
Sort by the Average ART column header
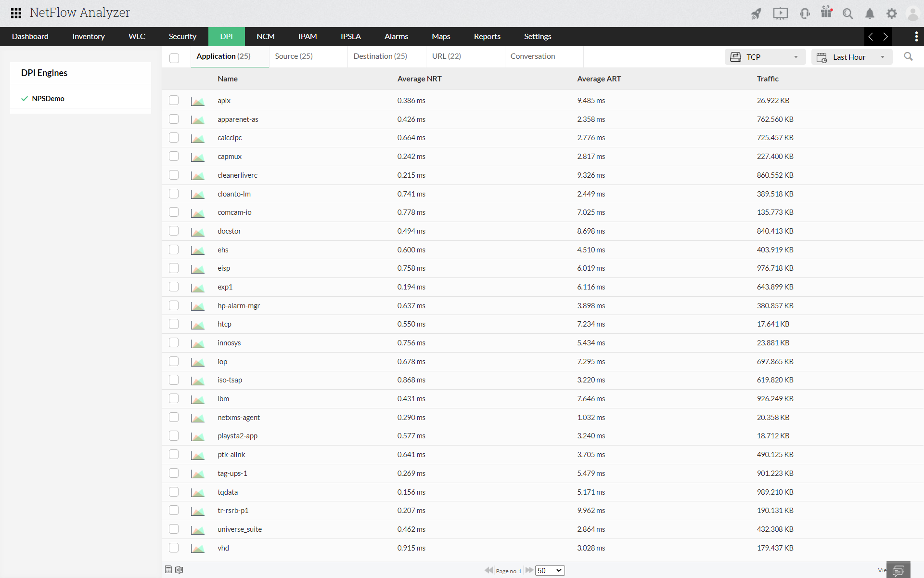click(599, 79)
